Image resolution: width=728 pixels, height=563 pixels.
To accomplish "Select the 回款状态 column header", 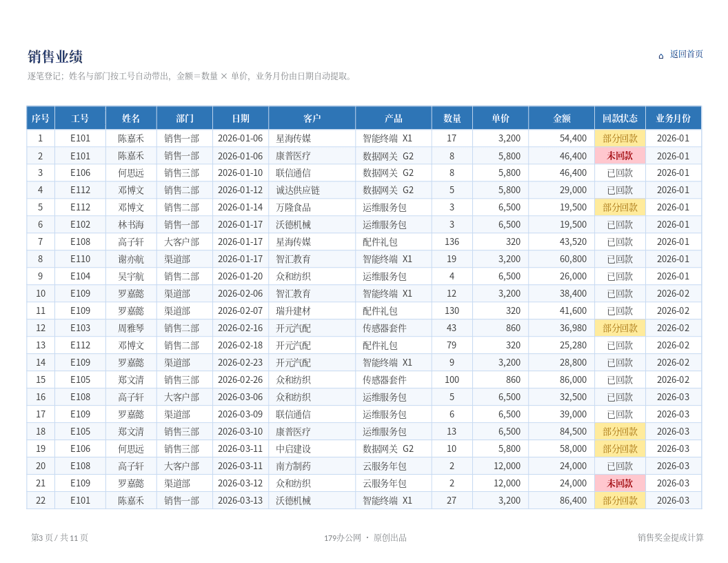I will [x=620, y=119].
